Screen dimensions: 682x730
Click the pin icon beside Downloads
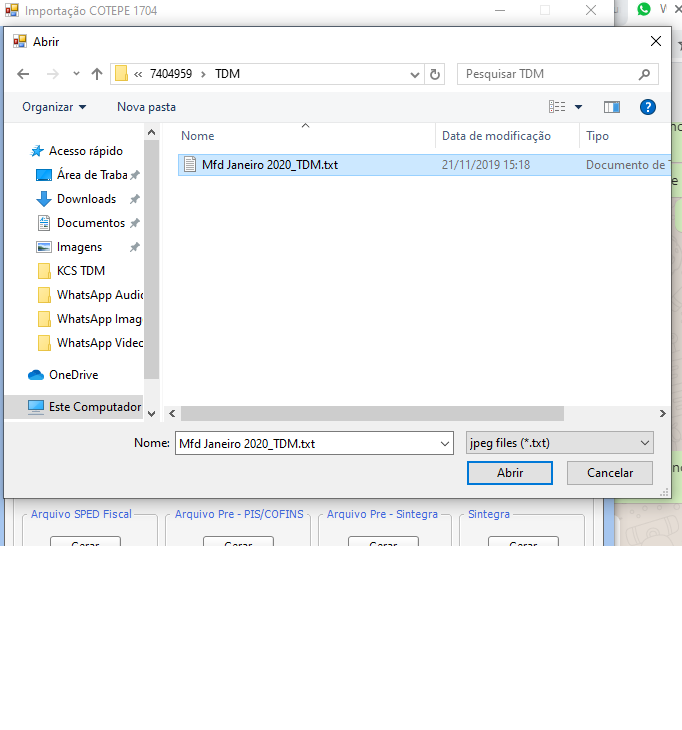point(135,199)
